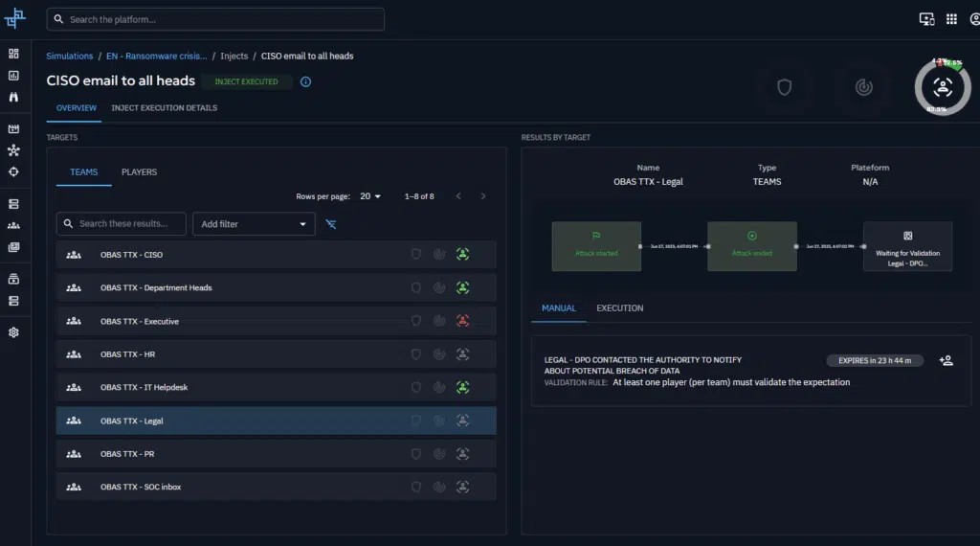Switch to Inject Execution Details tab
980x546 pixels.
[x=164, y=108]
